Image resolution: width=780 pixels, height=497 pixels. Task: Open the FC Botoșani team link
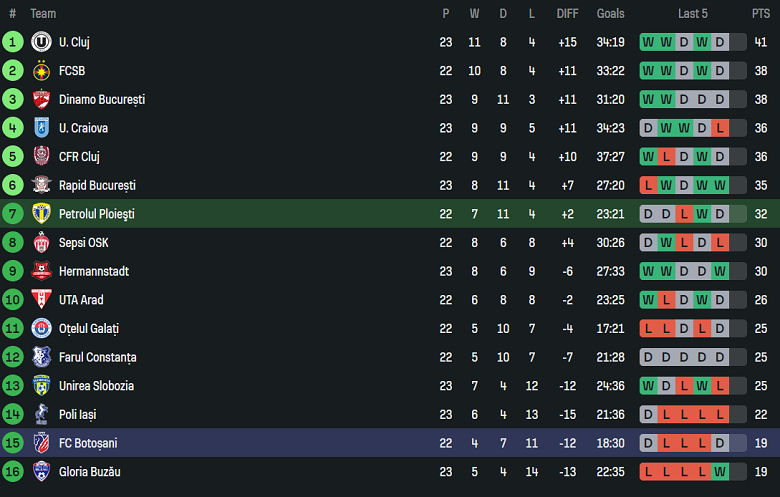coord(88,443)
